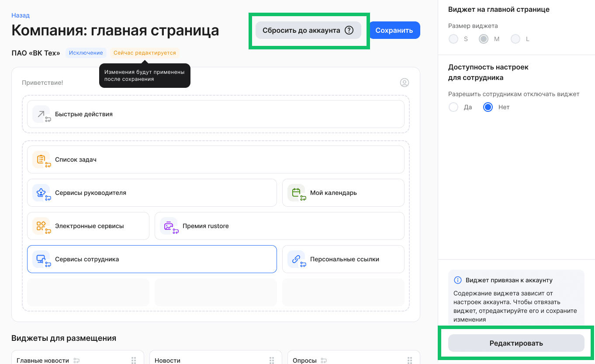
Task: Click the Опросы placement widget
Action: (354, 357)
